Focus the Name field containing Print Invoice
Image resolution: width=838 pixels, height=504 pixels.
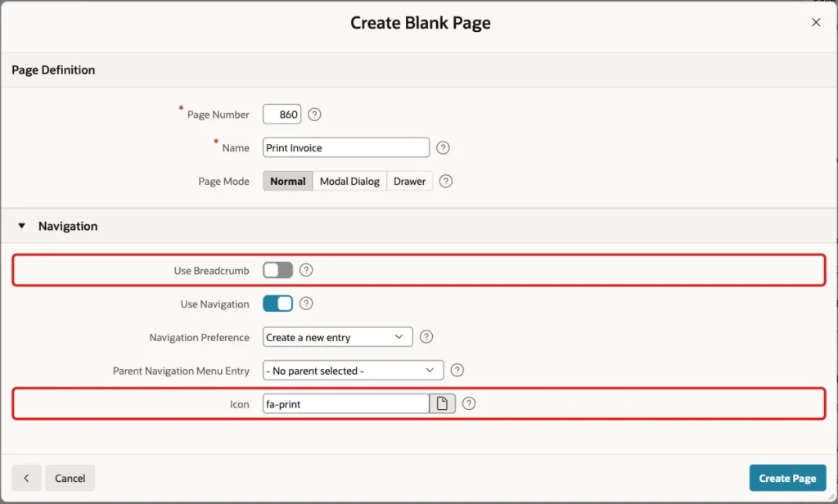pos(346,147)
